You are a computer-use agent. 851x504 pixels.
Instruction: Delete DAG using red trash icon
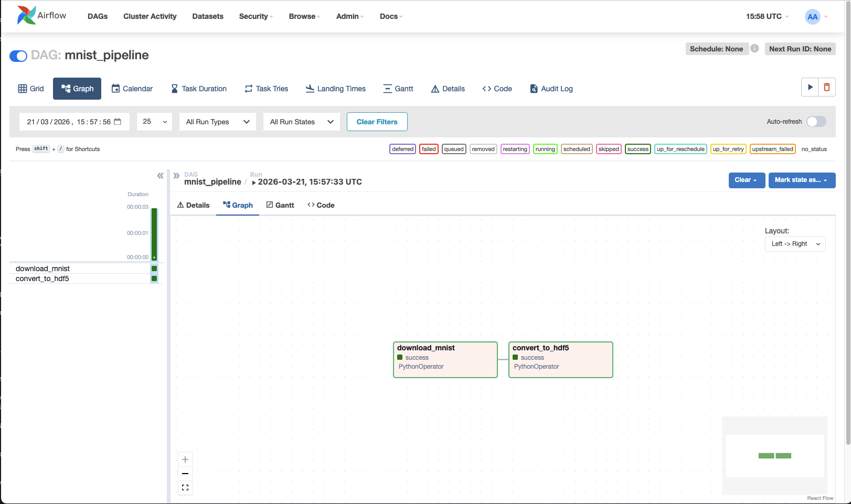coord(827,87)
